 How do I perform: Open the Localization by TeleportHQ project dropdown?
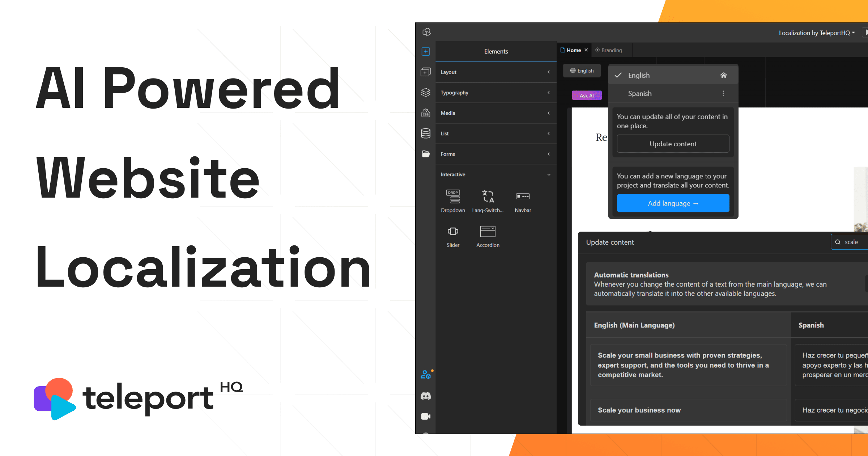tap(817, 33)
